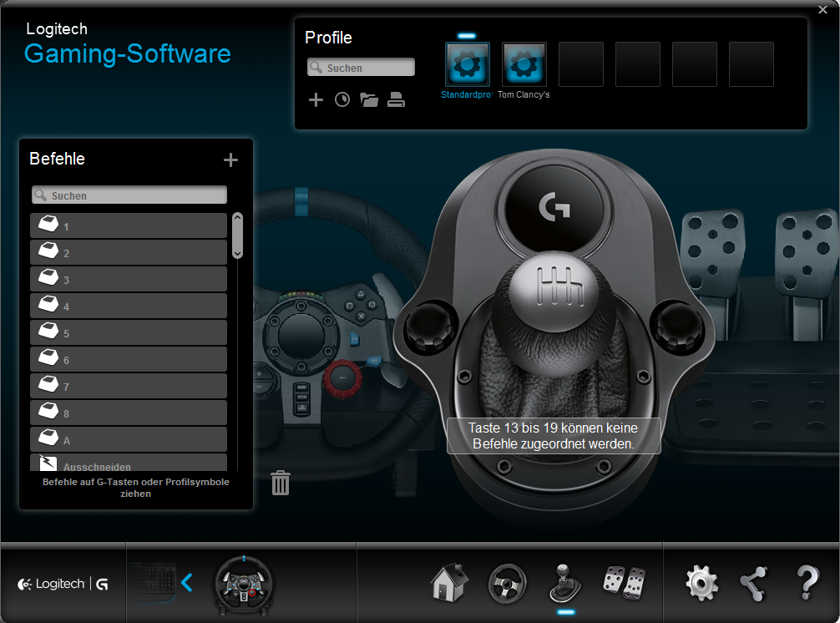Select command 2 in the Befehle list

click(129, 252)
